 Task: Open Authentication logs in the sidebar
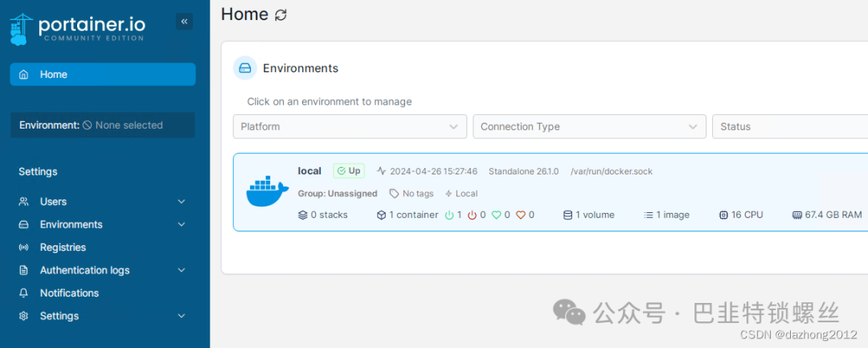tap(84, 270)
